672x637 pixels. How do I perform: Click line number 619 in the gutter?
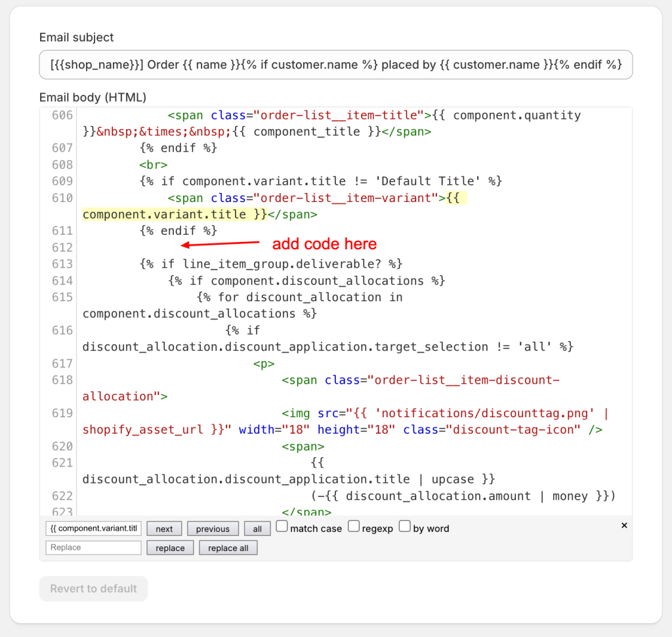[x=62, y=413]
